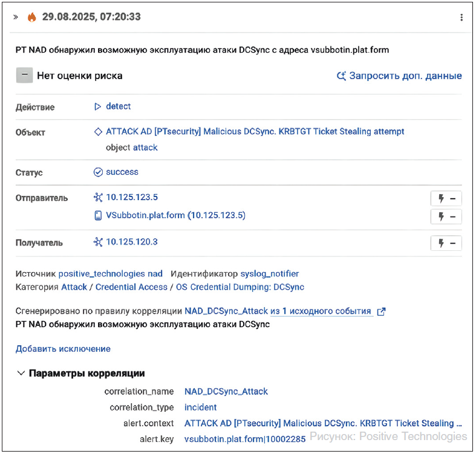
Task: Expand the event card using the double chevron
Action: 16,18
